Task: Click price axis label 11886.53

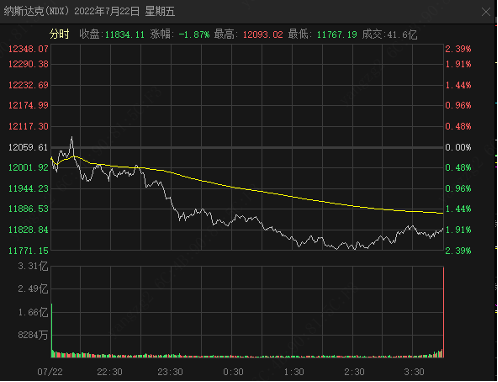Action: [28, 209]
